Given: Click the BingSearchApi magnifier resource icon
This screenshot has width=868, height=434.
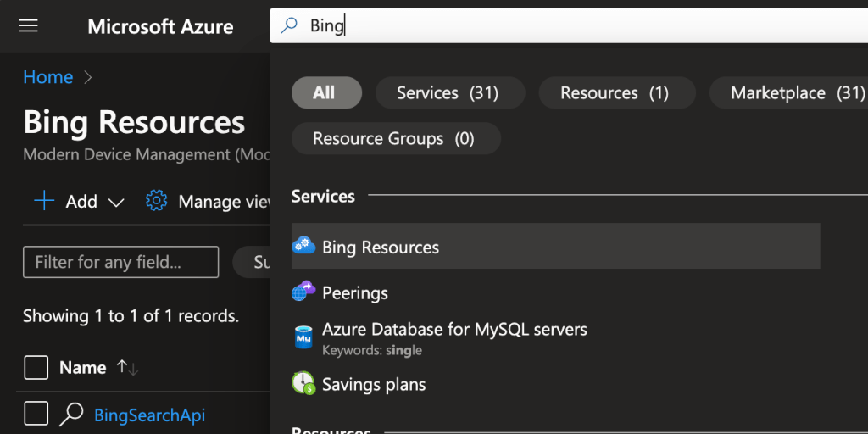Looking at the screenshot, I should pos(71,415).
